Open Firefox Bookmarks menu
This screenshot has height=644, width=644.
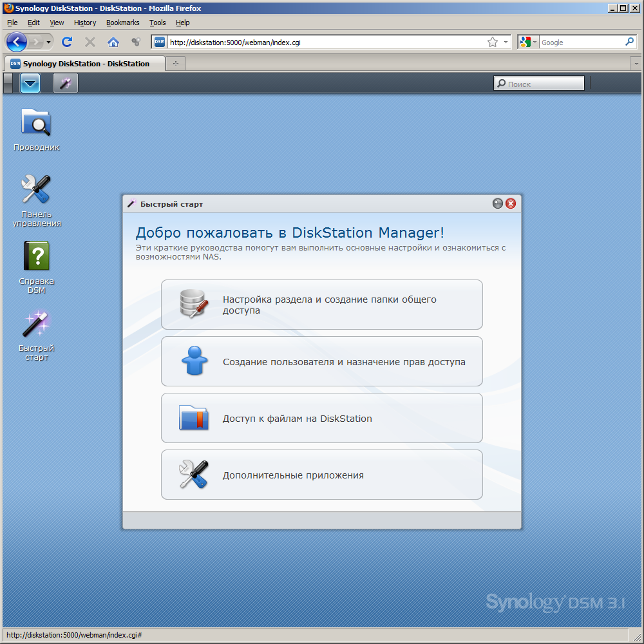(x=123, y=23)
